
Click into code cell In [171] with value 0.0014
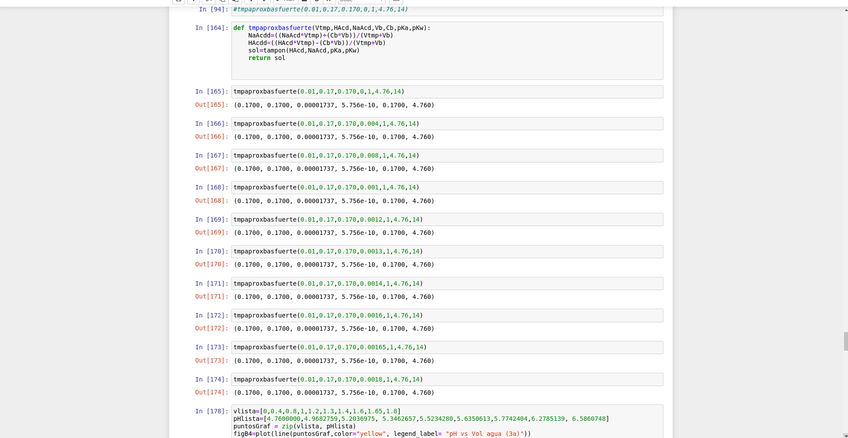(445, 284)
